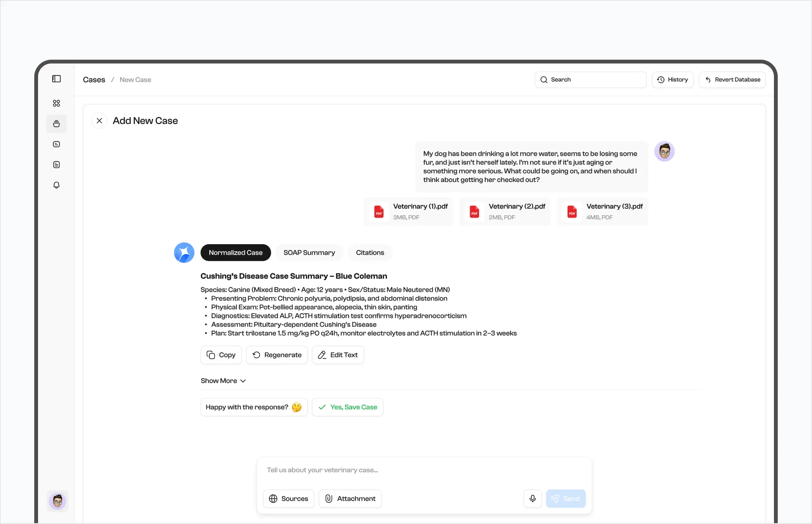The image size is (812, 524).
Task: Go to Cases breadcrumb
Action: 94,80
